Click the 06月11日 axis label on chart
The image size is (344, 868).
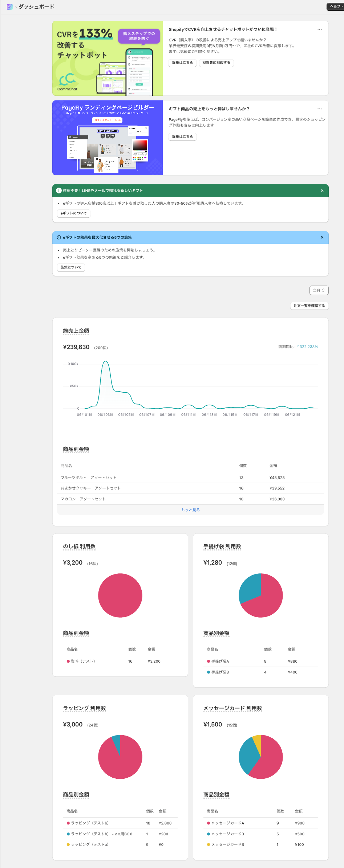tap(189, 415)
